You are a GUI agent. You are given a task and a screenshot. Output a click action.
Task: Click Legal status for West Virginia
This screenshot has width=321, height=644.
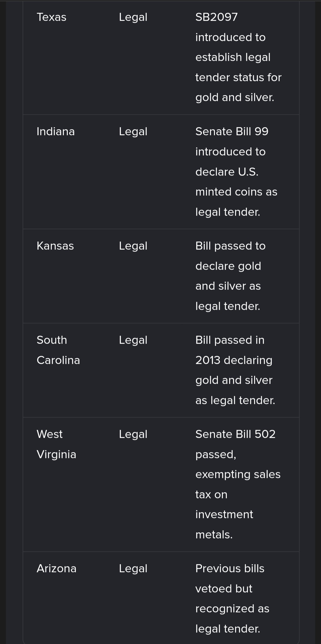tap(133, 434)
